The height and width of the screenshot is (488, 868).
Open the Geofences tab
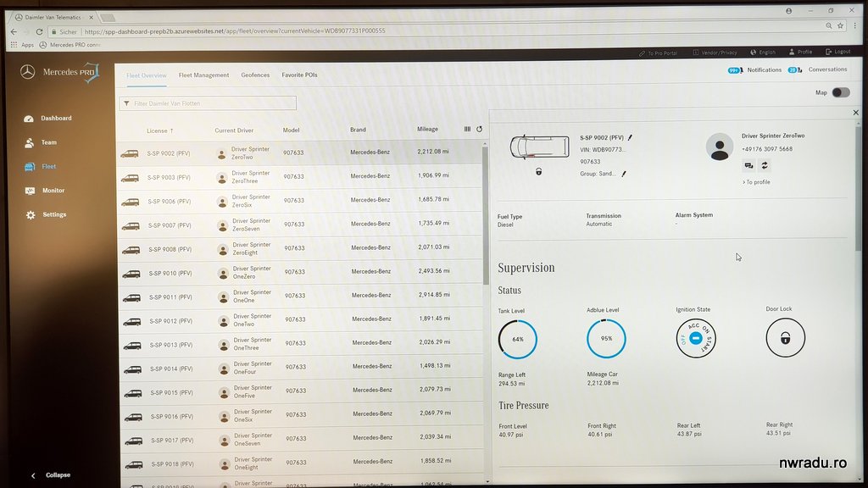click(x=255, y=75)
